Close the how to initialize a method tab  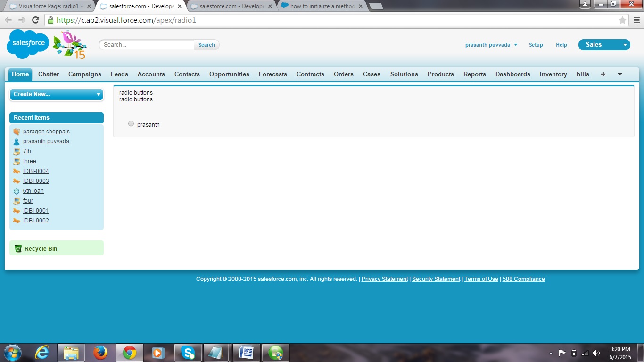click(x=361, y=6)
